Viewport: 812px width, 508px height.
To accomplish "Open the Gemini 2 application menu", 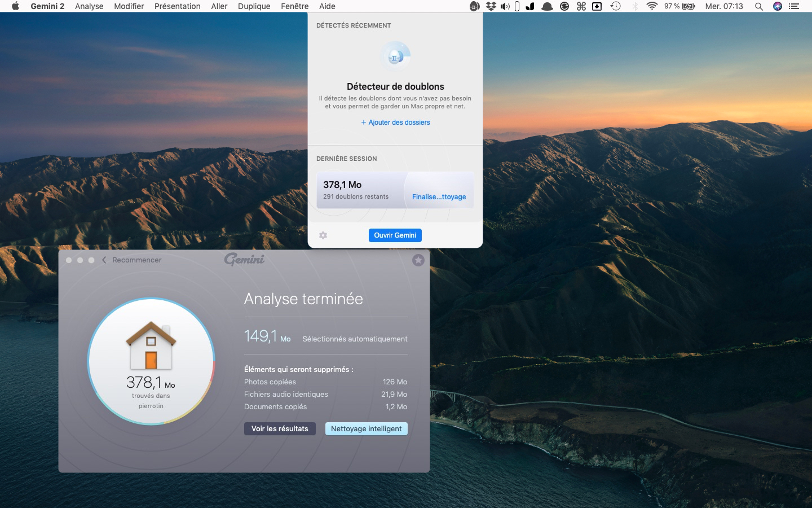I will pyautogui.click(x=47, y=6).
